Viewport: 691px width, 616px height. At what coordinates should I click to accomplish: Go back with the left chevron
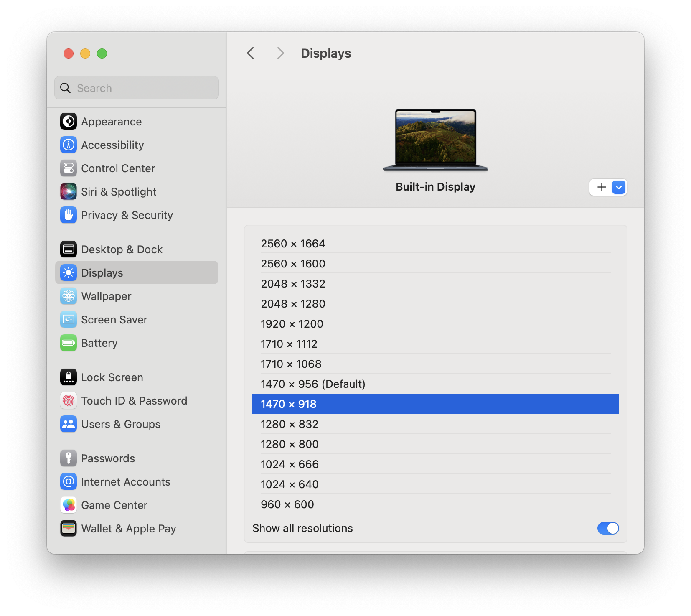[x=251, y=53]
